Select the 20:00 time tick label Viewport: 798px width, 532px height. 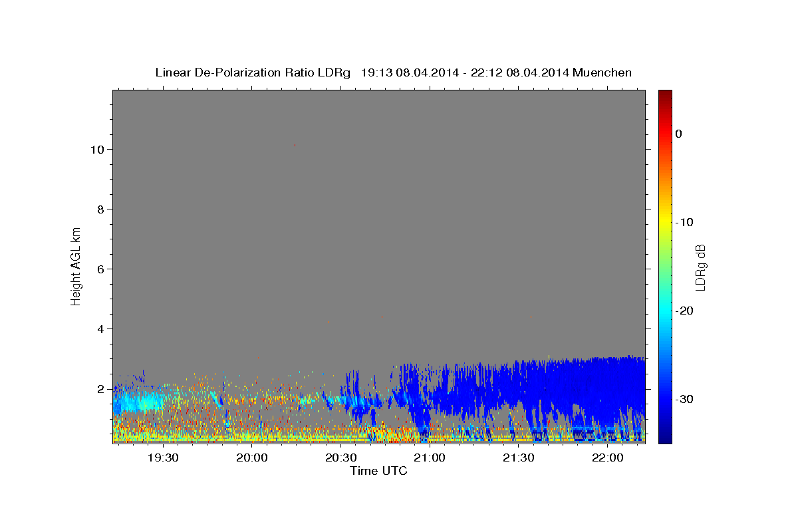click(x=252, y=458)
